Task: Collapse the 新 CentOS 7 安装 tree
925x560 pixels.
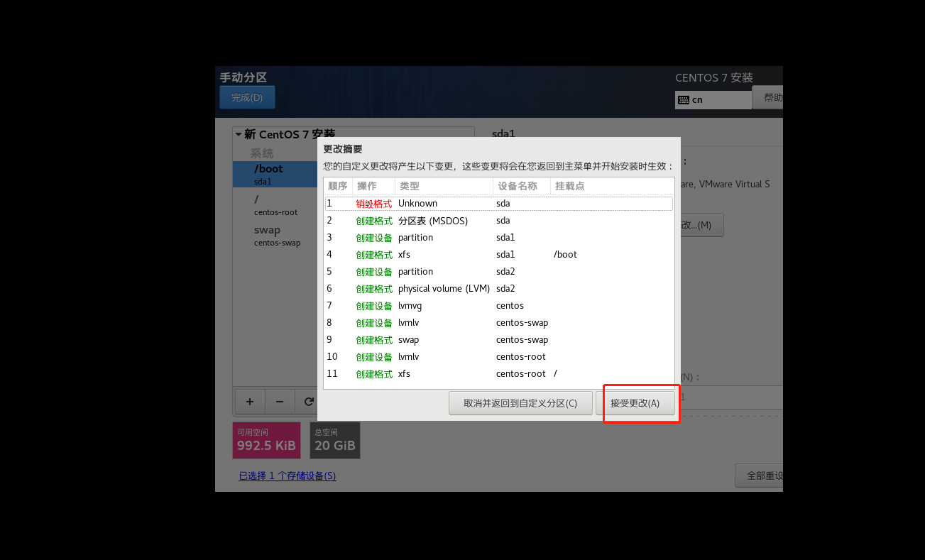Action: tap(239, 134)
